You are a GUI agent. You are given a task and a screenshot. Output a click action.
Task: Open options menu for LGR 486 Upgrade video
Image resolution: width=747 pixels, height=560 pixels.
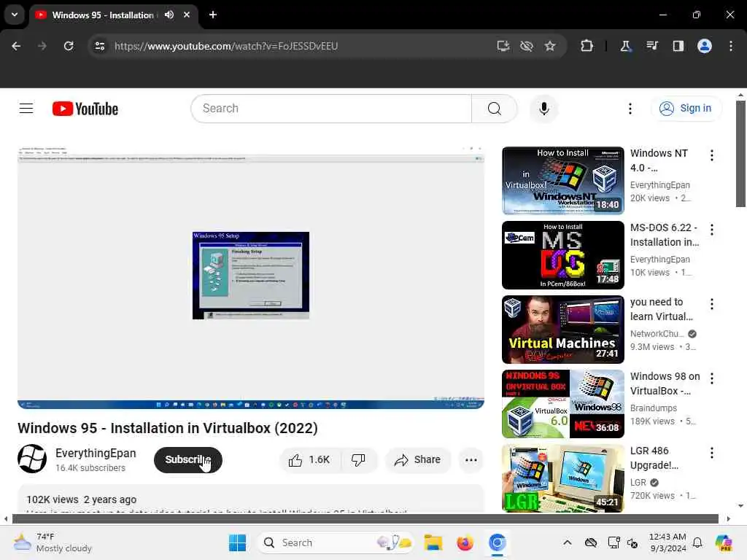pyautogui.click(x=712, y=452)
